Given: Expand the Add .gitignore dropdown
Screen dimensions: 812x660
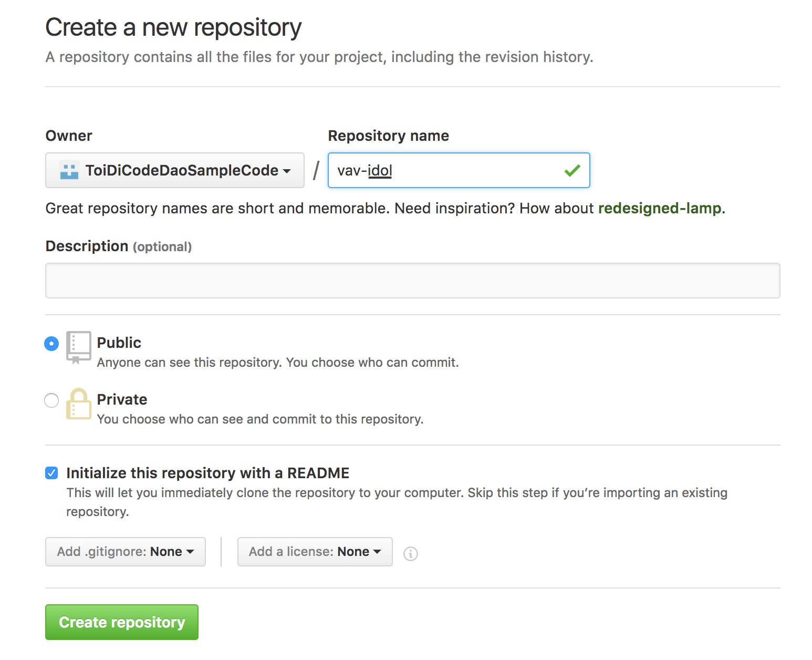Looking at the screenshot, I should [x=126, y=552].
